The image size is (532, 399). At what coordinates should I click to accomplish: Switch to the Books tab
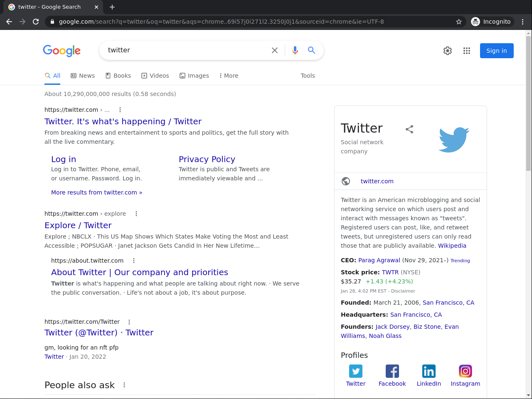pyautogui.click(x=118, y=76)
